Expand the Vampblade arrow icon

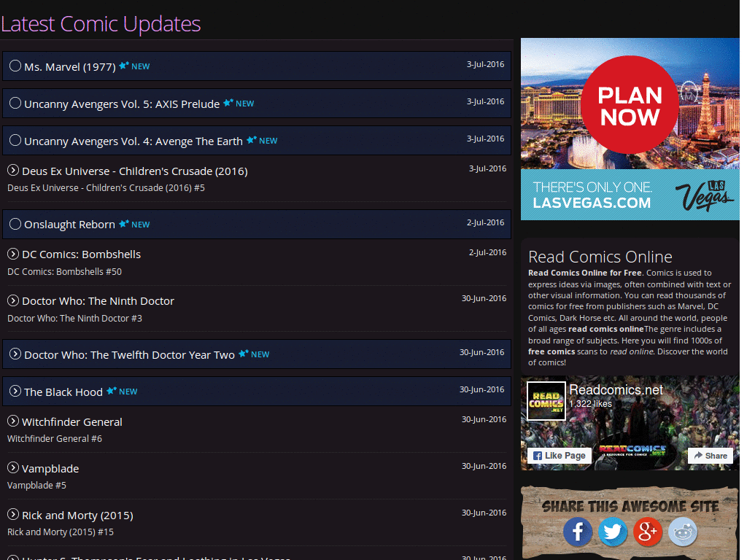click(x=13, y=467)
